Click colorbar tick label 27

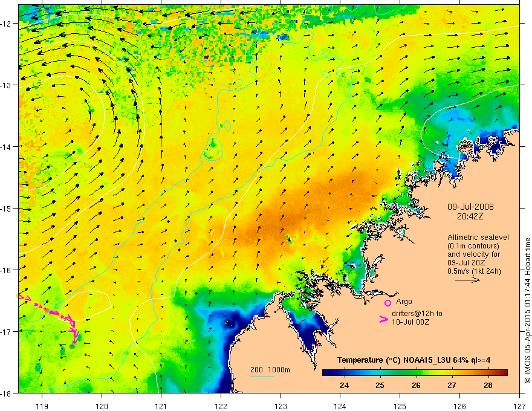[452, 385]
